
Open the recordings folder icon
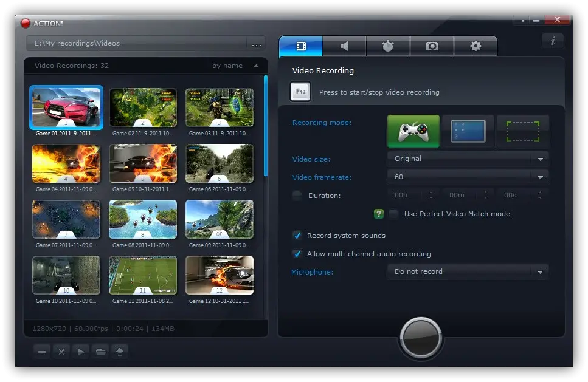pos(100,352)
